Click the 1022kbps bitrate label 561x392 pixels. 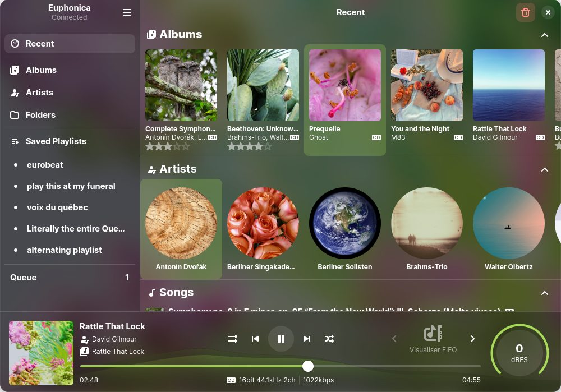[319, 380]
